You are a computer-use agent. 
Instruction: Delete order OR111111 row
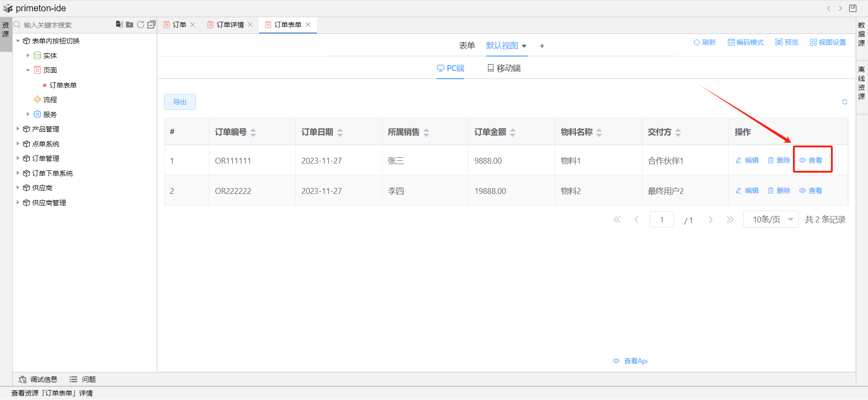click(x=779, y=160)
